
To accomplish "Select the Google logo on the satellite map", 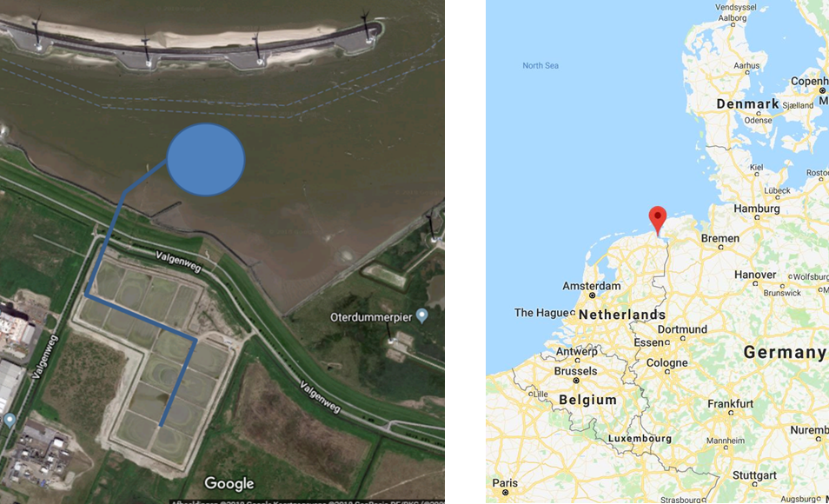I will point(229,483).
